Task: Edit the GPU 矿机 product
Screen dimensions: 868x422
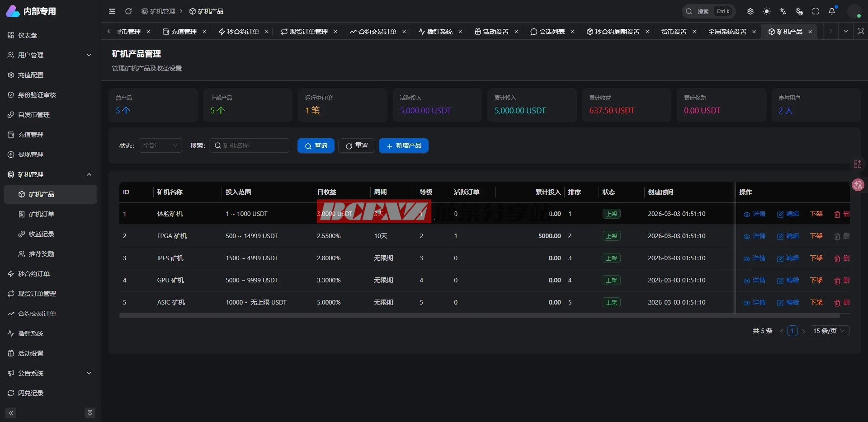Action: 788,281
